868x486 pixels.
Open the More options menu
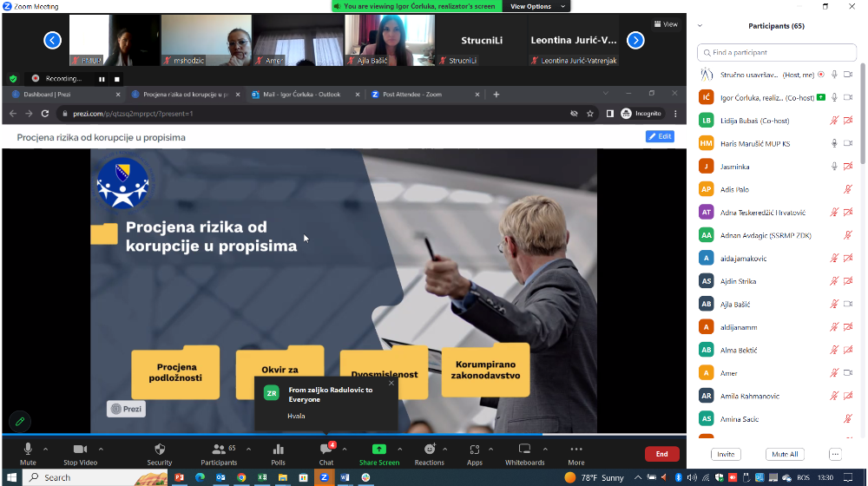click(576, 454)
